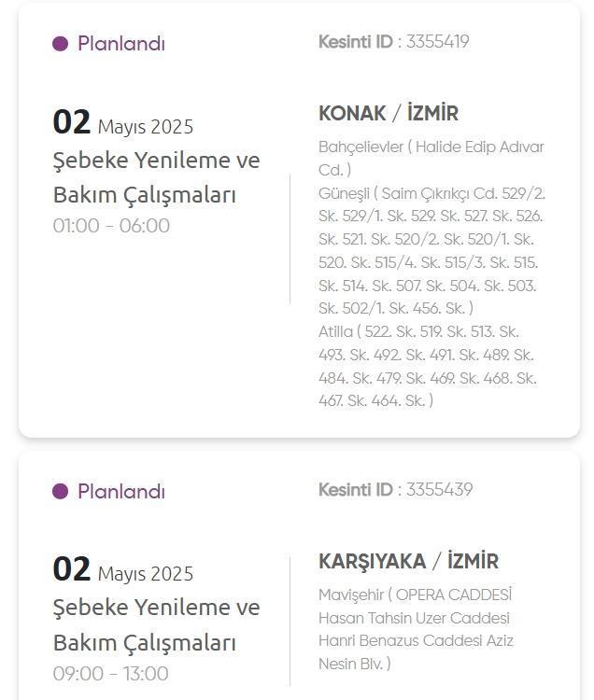Click the purple status dot beside second Planlandı

click(x=61, y=492)
